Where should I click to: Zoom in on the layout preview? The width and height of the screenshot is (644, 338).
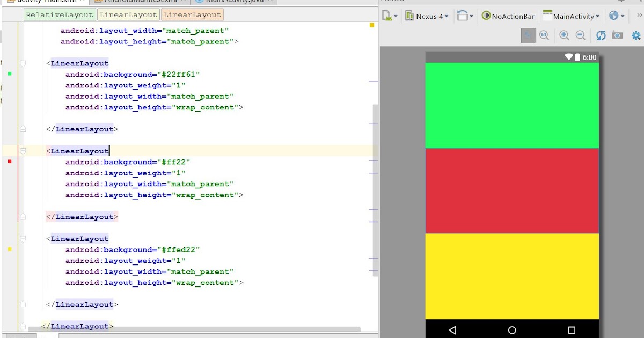(x=564, y=35)
